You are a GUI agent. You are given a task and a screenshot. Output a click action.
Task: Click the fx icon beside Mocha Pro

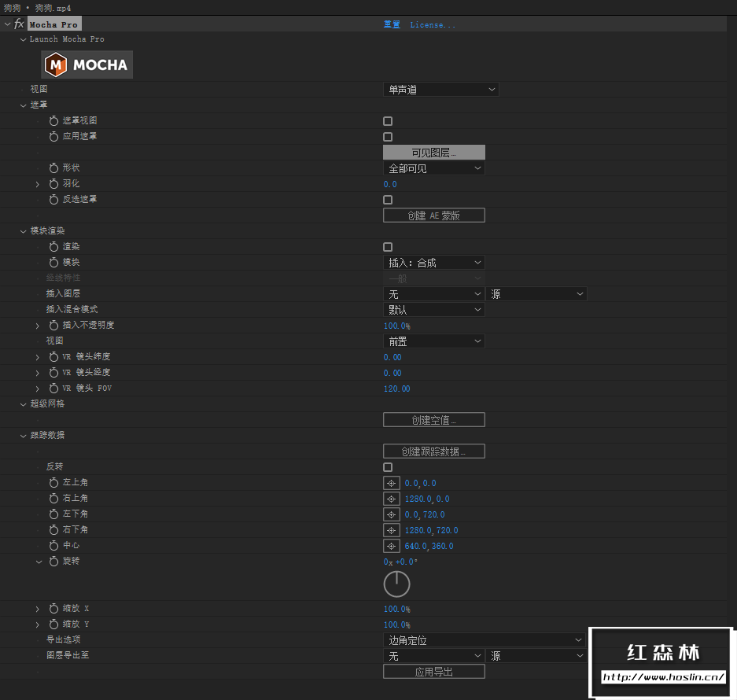point(17,24)
